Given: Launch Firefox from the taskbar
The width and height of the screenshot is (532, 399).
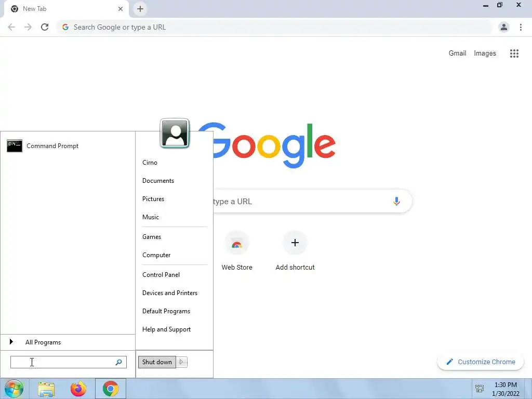Looking at the screenshot, I should coord(78,389).
